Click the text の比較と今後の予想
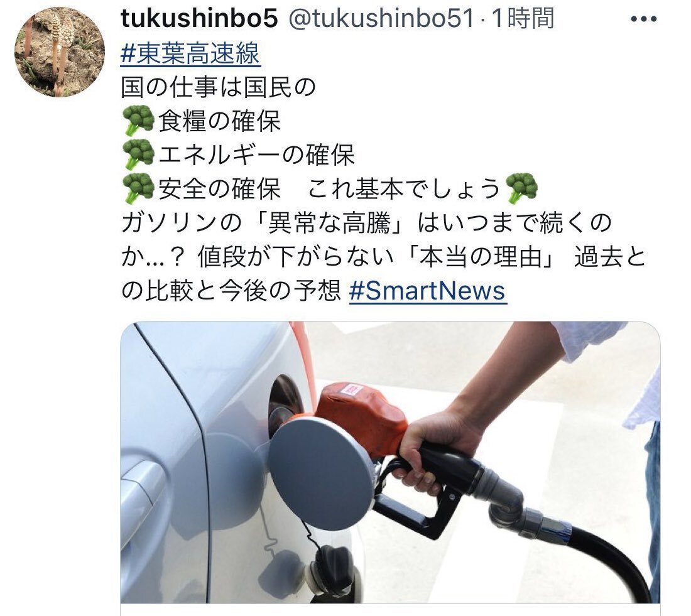The image size is (691, 616). click(231, 290)
